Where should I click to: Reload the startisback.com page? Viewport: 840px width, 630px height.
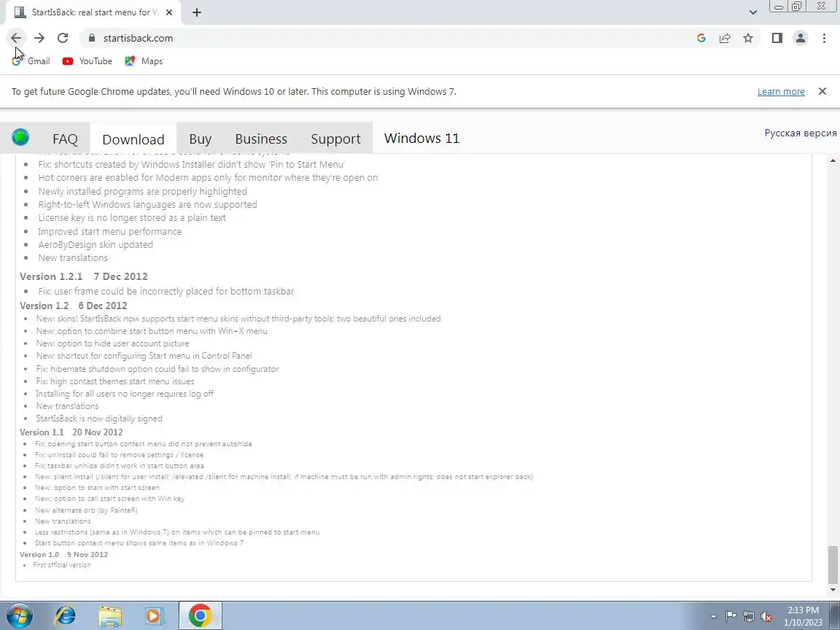[x=63, y=38]
